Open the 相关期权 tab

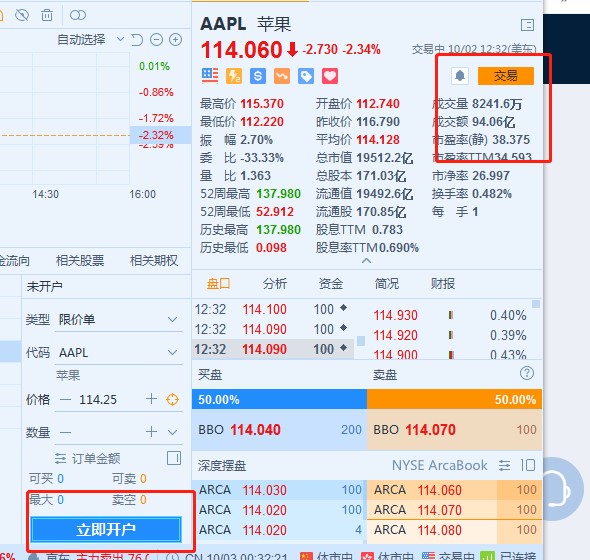154,260
